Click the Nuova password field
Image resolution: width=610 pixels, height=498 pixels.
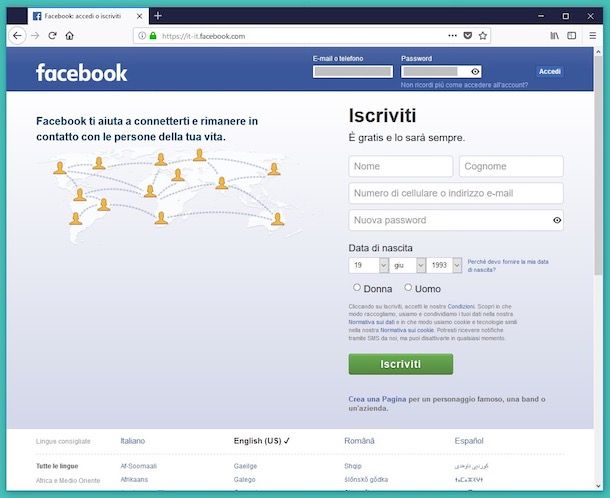click(456, 220)
